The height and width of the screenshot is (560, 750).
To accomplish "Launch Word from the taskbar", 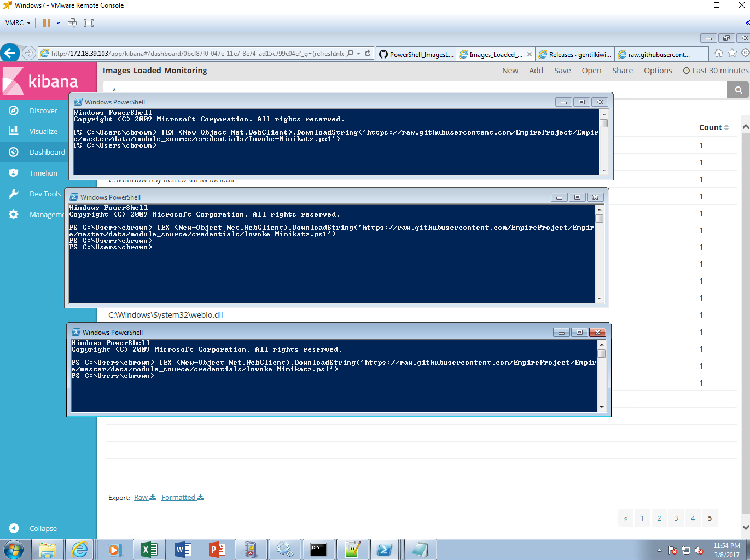I will [183, 550].
